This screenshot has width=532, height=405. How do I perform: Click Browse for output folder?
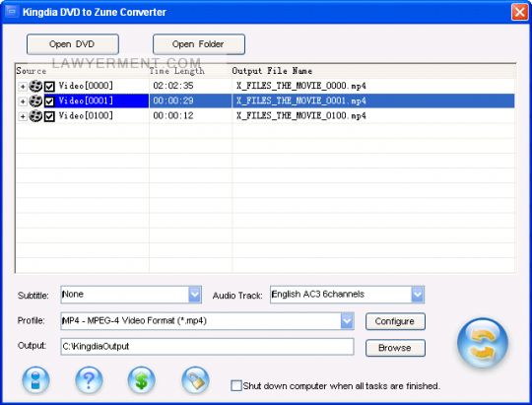[395, 348]
